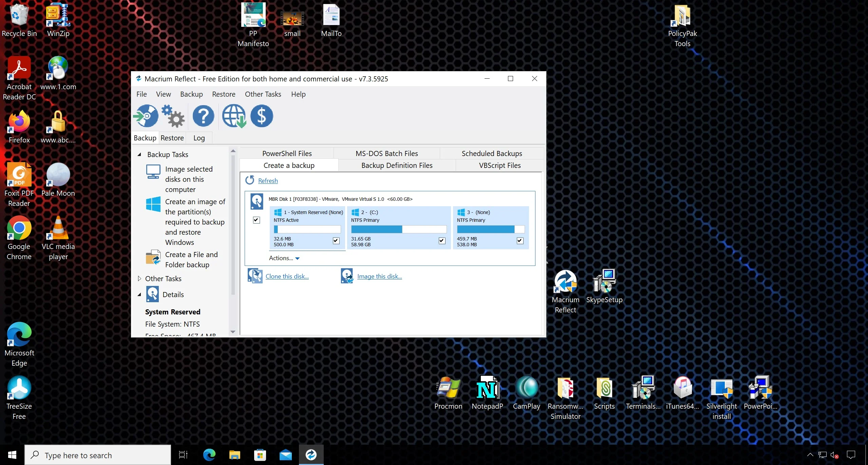Open the MS-DOS Batch Files tab

tap(387, 153)
